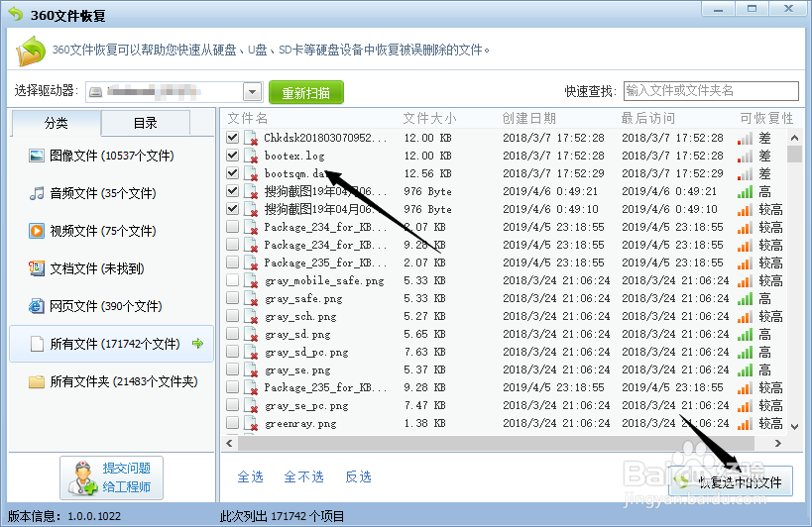Select the 图像文件 category icon

(37, 156)
